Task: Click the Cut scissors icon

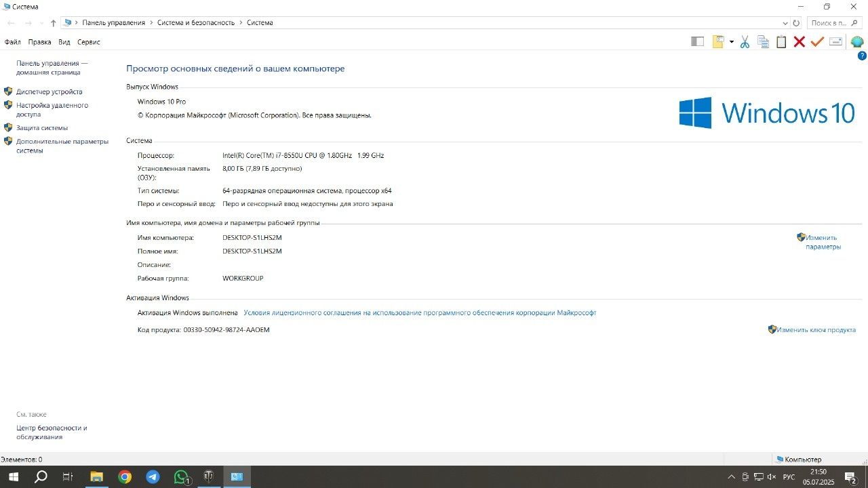Action: pos(745,42)
